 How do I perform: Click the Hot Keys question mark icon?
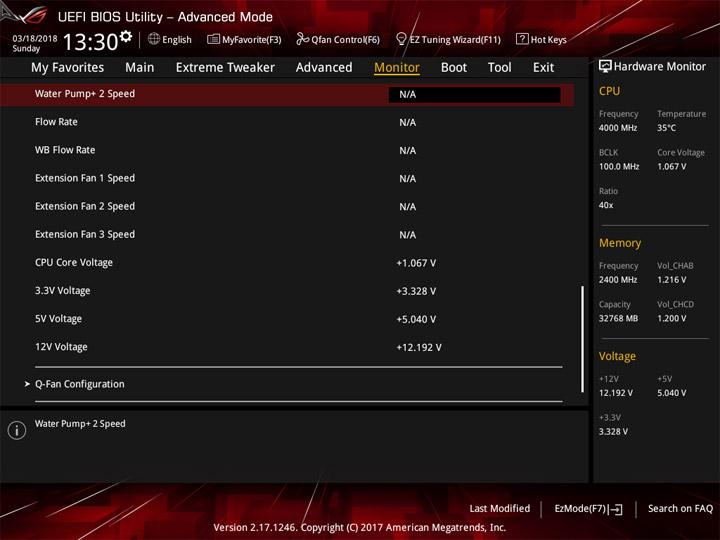[522, 39]
